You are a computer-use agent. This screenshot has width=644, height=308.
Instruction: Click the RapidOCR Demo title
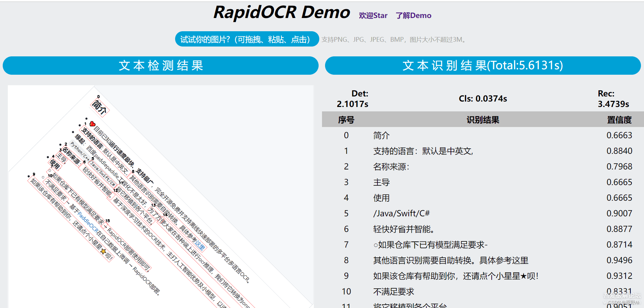tap(282, 13)
